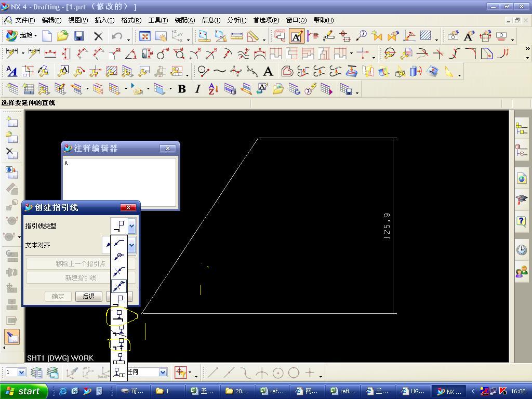Click the angular dimension icon
This screenshot has width=532, height=399.
[130, 54]
